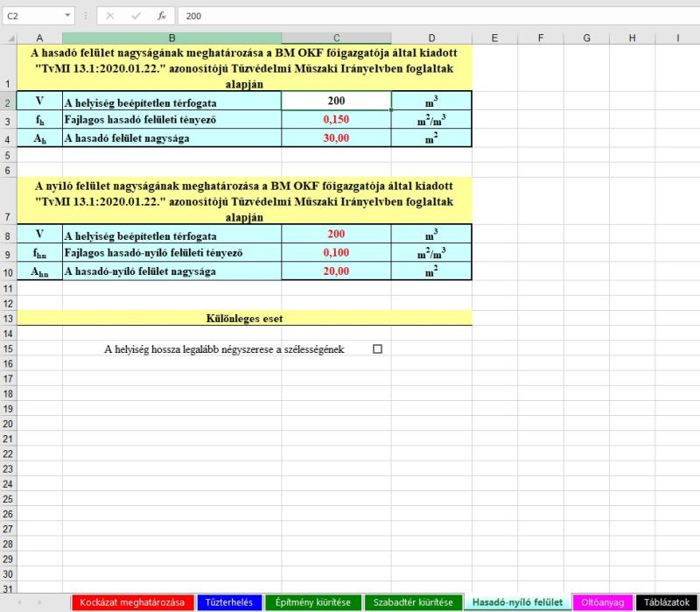This screenshot has width=700, height=612.
Task: Click the red 200 value in row 8
Action: [336, 234]
